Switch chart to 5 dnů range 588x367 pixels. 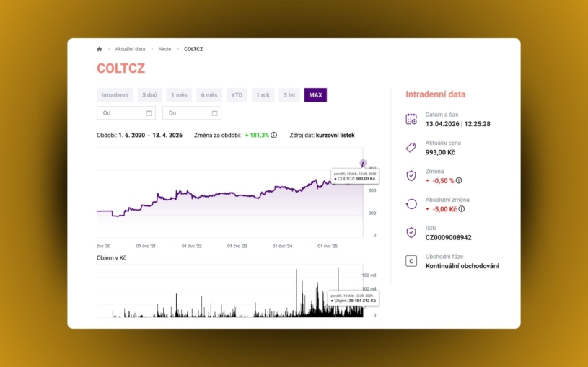(x=150, y=95)
